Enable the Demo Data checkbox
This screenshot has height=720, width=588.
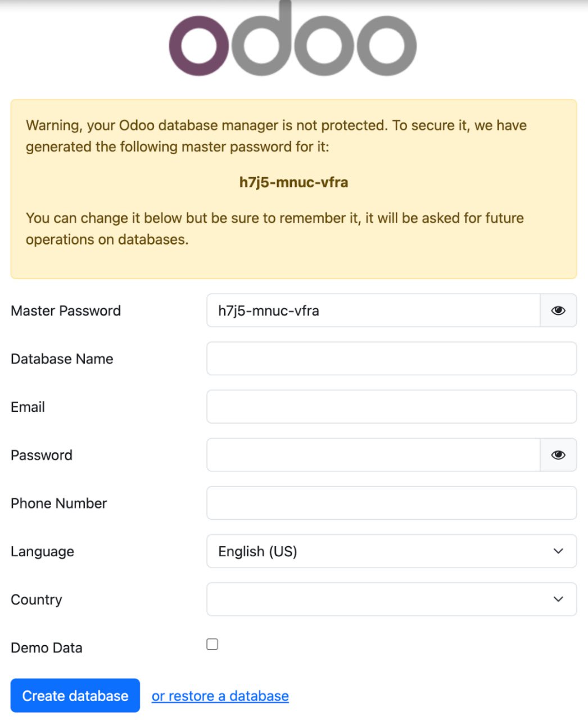click(212, 645)
